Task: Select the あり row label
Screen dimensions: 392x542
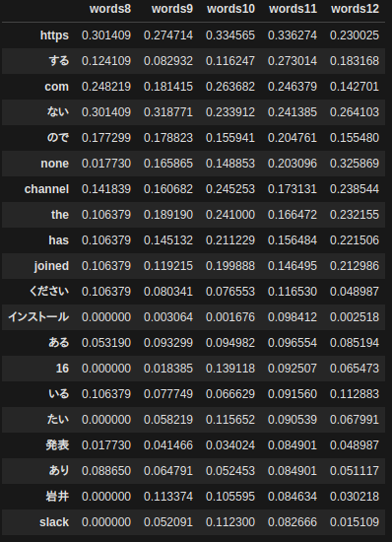Action: coord(59,470)
